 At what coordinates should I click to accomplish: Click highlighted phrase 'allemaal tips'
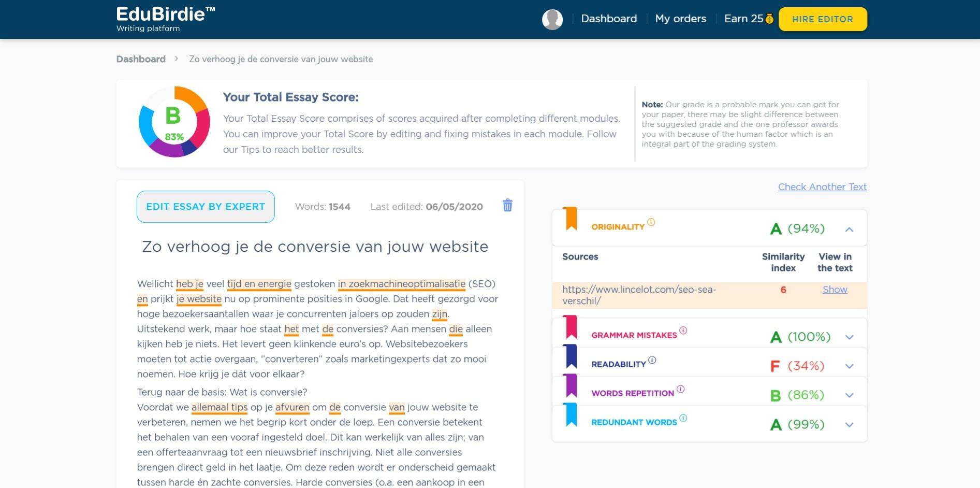(x=220, y=407)
